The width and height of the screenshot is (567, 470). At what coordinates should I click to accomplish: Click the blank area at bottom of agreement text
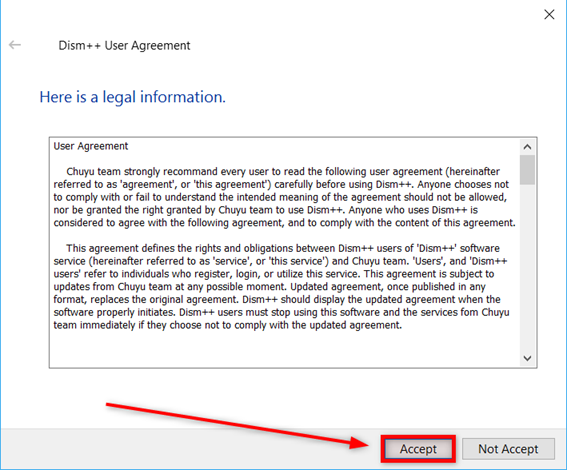coord(284,349)
